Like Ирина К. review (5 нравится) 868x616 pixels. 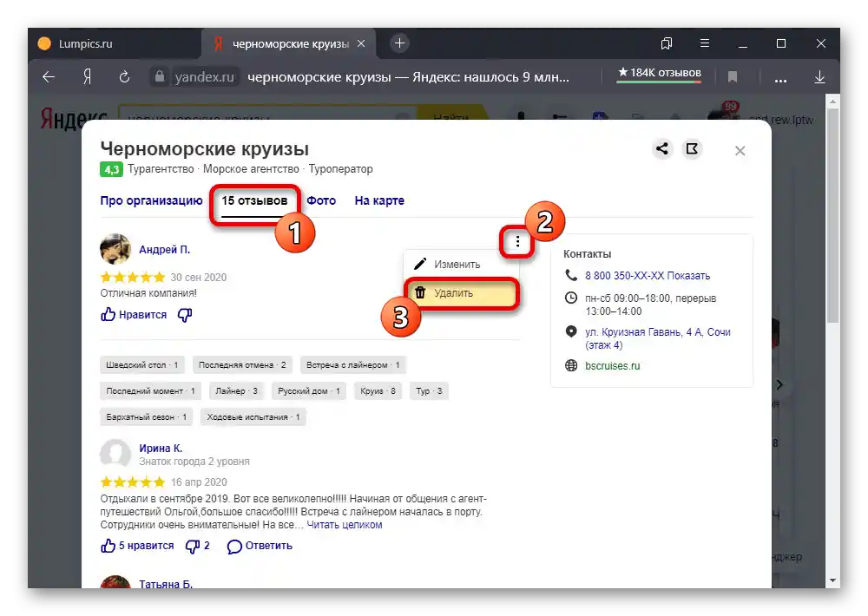[x=137, y=546]
